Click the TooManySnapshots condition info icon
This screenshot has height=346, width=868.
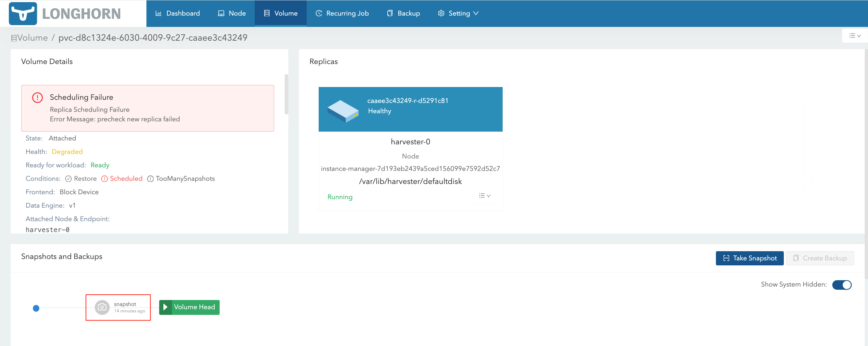150,179
